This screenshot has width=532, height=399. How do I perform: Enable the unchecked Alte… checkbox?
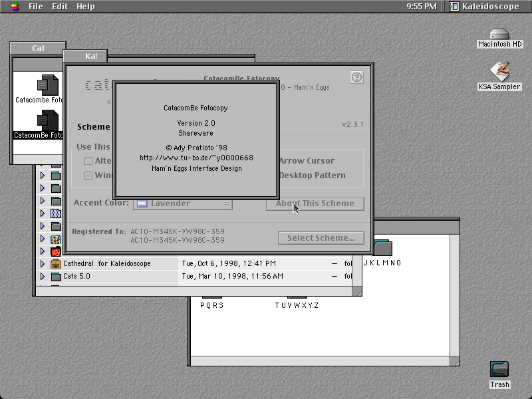click(88, 161)
